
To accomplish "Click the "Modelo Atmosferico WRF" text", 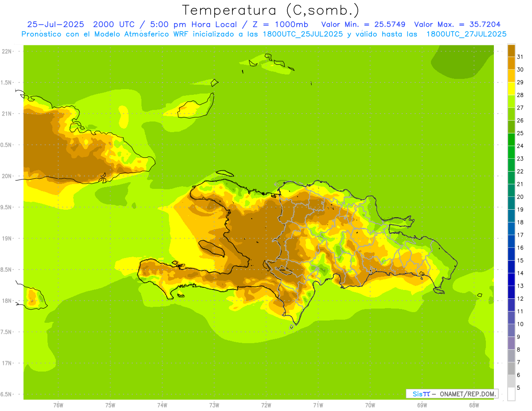I will click(x=141, y=34).
